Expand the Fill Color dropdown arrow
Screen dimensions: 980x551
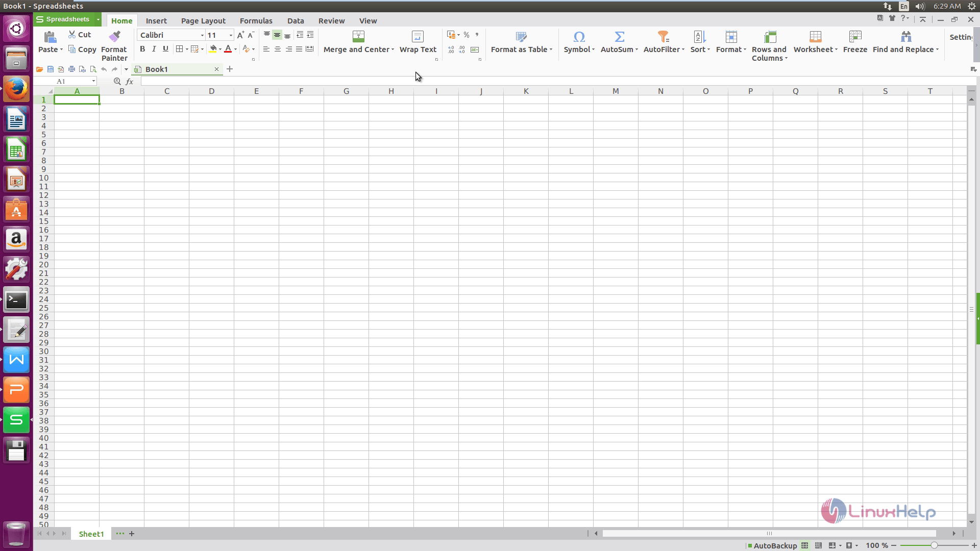point(219,49)
